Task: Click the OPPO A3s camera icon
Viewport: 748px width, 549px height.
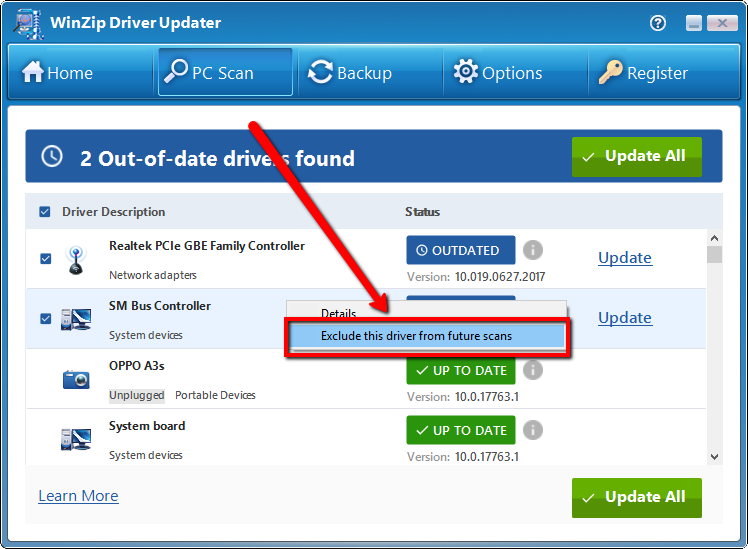Action: pos(76,379)
